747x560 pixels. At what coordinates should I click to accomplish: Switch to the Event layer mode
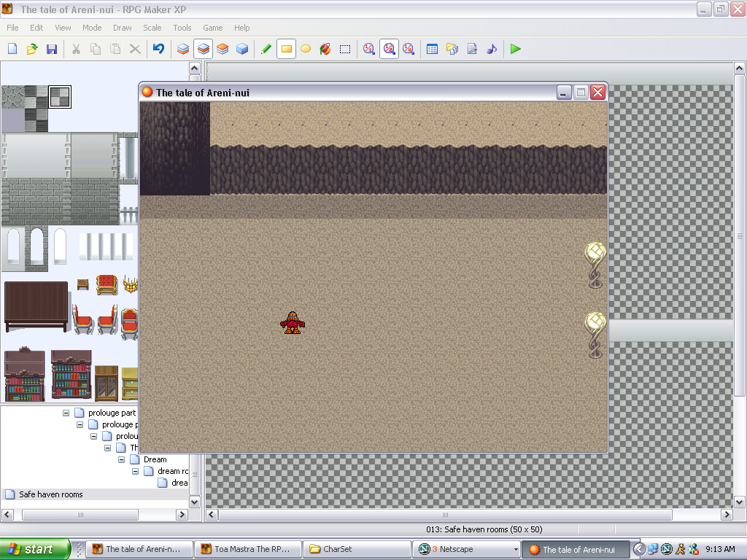coord(241,49)
